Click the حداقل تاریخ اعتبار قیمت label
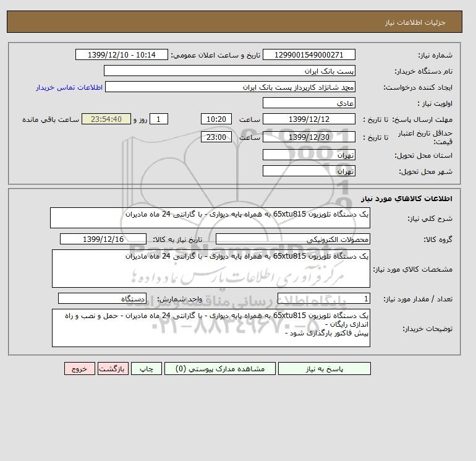The width and height of the screenshot is (476, 461). (x=425, y=137)
